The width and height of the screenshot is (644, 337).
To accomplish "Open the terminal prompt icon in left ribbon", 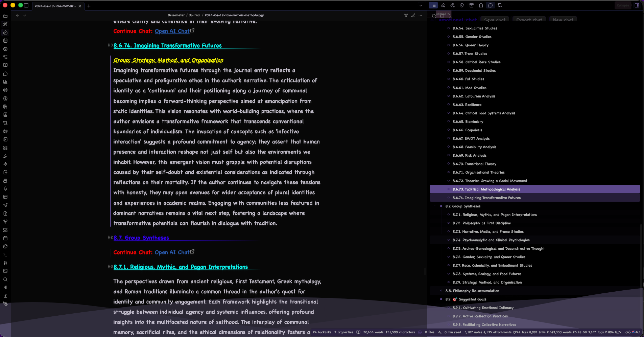I will [5, 255].
